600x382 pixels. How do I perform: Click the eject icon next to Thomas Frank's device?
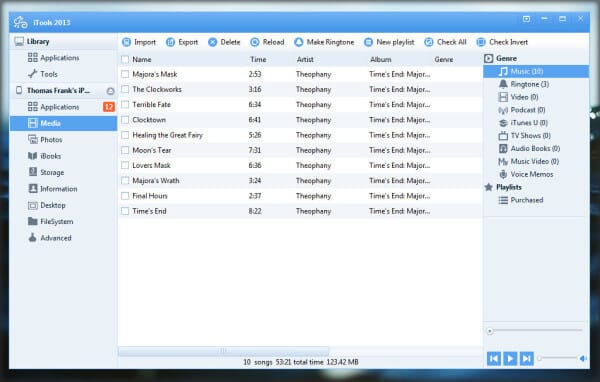[x=110, y=91]
